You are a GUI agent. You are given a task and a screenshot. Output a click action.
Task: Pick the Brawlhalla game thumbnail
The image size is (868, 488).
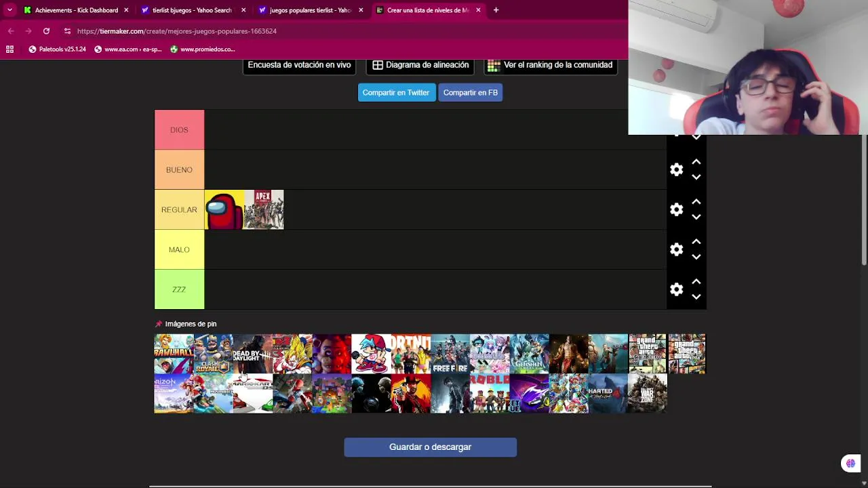[174, 354]
